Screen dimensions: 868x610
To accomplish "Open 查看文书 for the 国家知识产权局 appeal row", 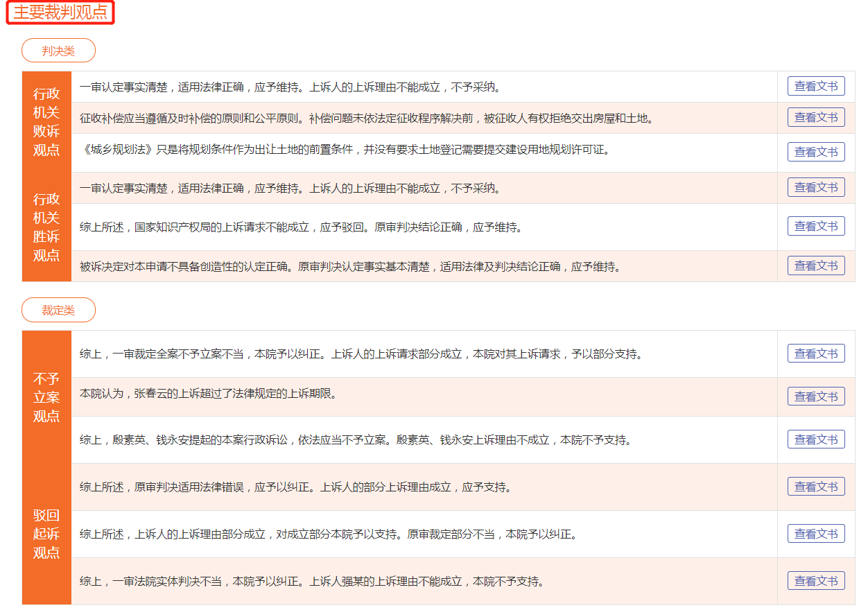I will [x=816, y=226].
